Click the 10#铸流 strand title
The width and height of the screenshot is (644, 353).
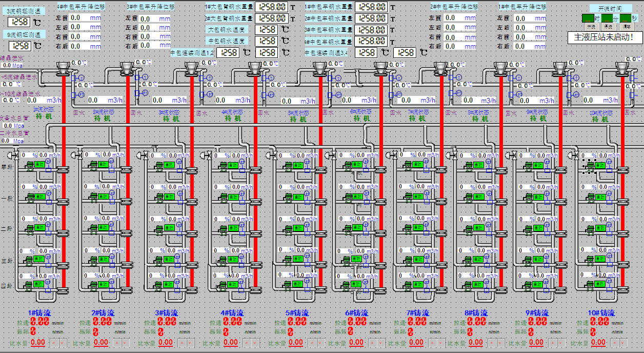tap(601, 312)
